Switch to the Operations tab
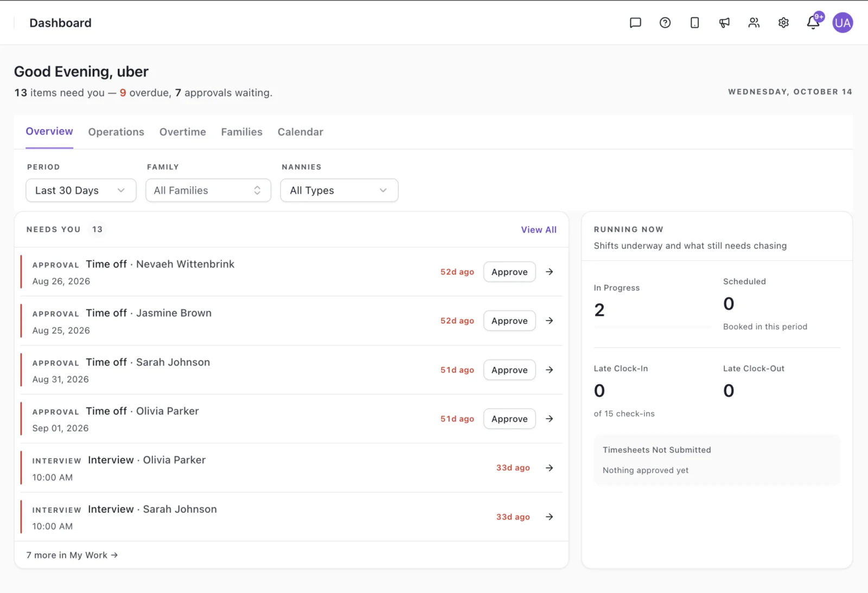Image resolution: width=868 pixels, height=593 pixels. point(116,132)
